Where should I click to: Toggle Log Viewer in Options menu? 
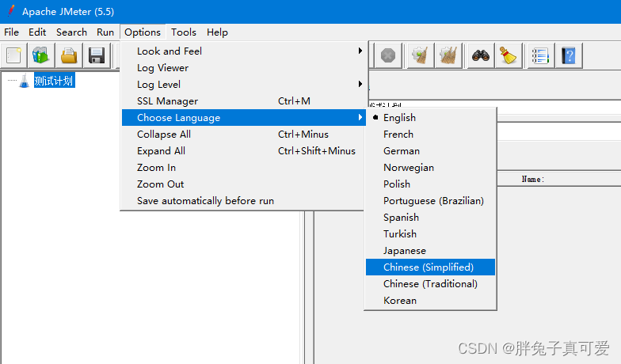[x=244, y=68]
